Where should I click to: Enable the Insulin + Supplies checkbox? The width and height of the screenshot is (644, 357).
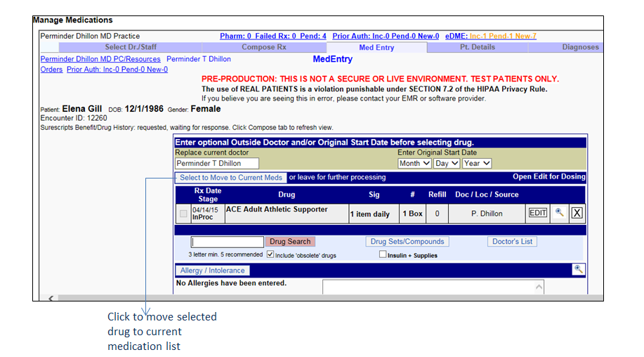[383, 254]
